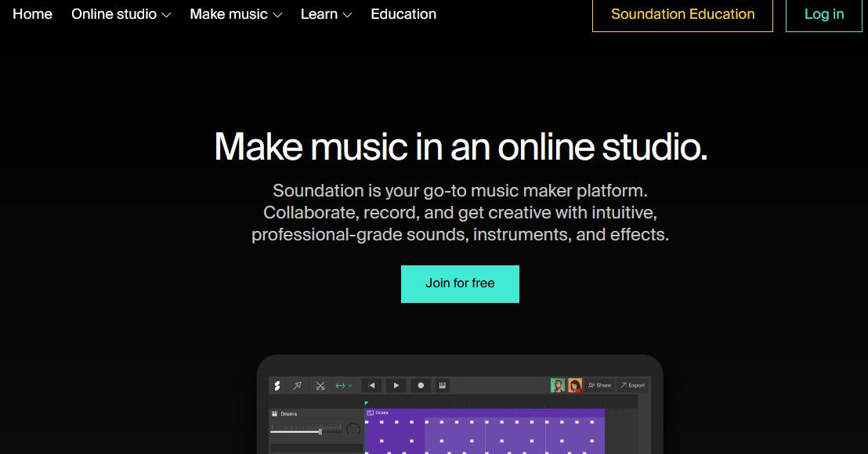The width and height of the screenshot is (868, 454).
Task: Open the teal stretch tool dropdown
Action: pyautogui.click(x=343, y=385)
